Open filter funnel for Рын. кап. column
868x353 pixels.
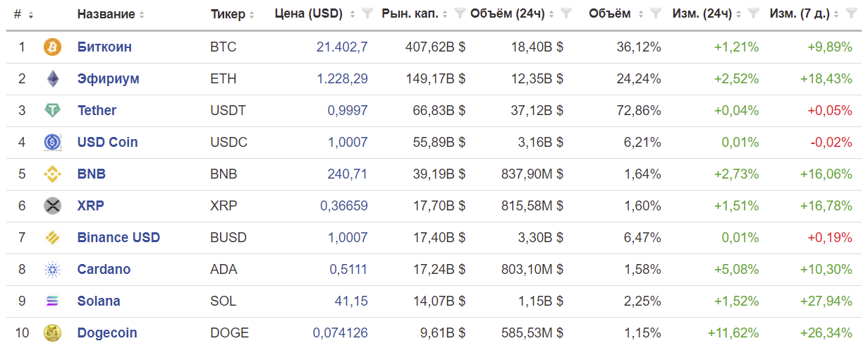pos(460,13)
